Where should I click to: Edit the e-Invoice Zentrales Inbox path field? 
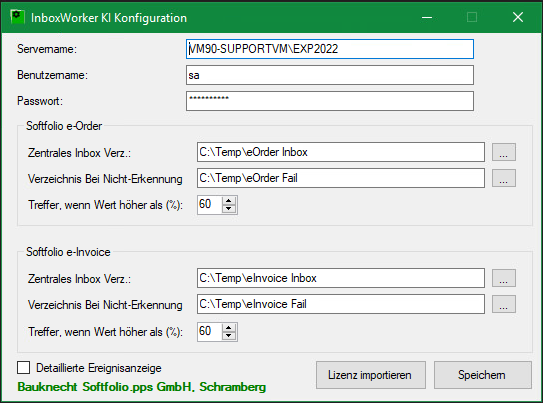[x=341, y=278]
